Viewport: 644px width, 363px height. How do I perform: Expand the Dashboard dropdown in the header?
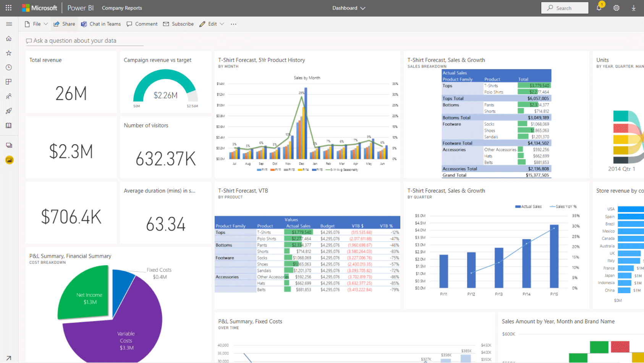(x=363, y=8)
